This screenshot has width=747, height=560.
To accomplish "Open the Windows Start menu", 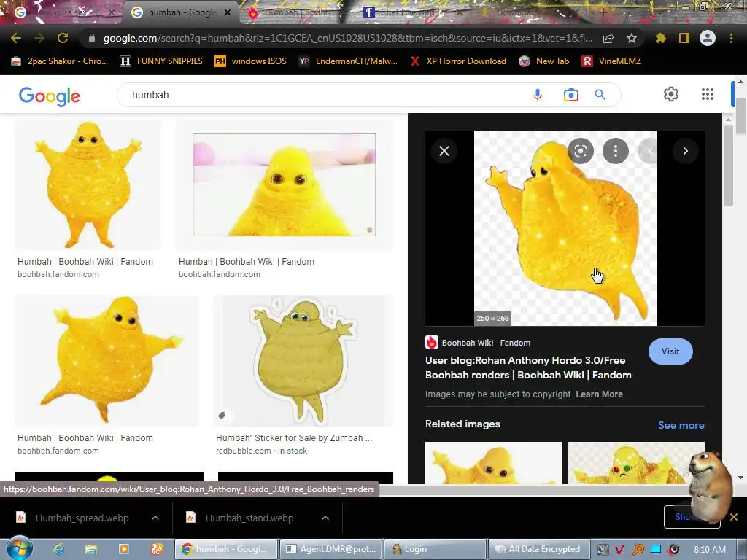I will point(19,548).
